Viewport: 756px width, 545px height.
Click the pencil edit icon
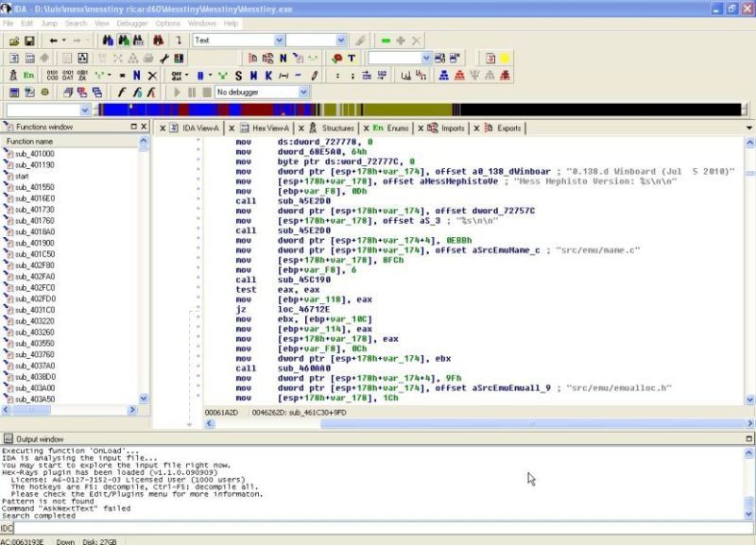(315, 76)
